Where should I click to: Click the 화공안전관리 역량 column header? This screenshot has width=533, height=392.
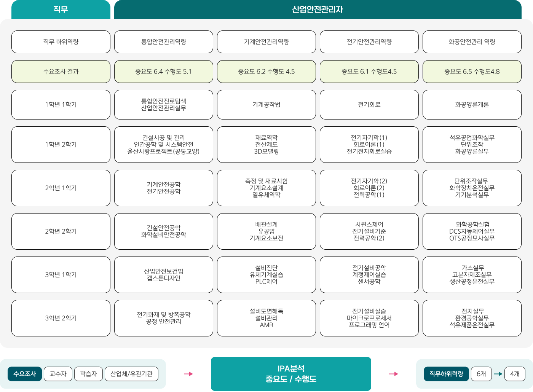[x=472, y=42]
